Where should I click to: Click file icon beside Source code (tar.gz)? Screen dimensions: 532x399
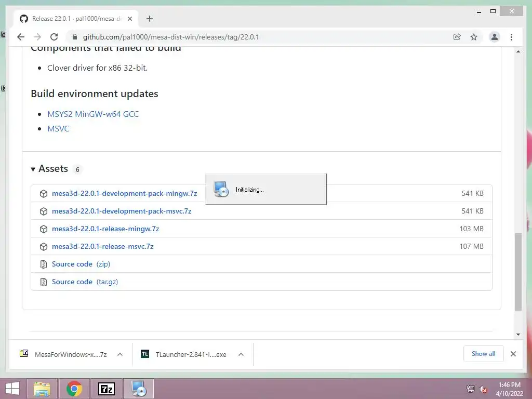44,282
